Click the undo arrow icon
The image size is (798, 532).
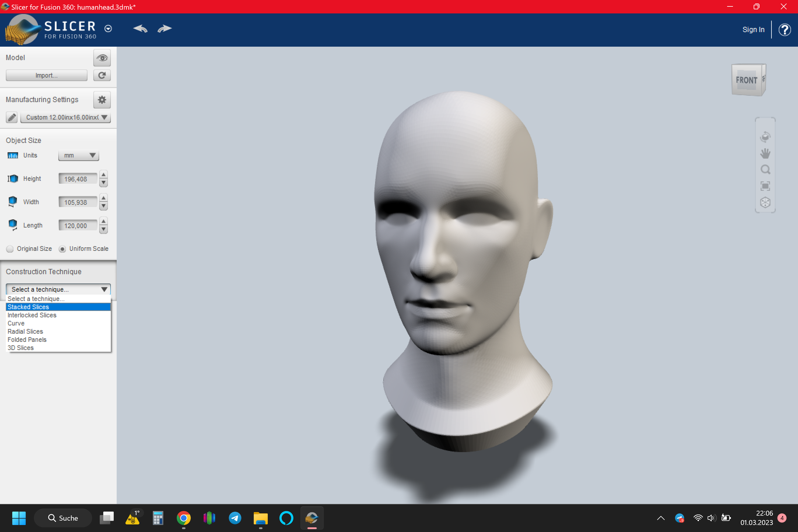click(x=140, y=29)
